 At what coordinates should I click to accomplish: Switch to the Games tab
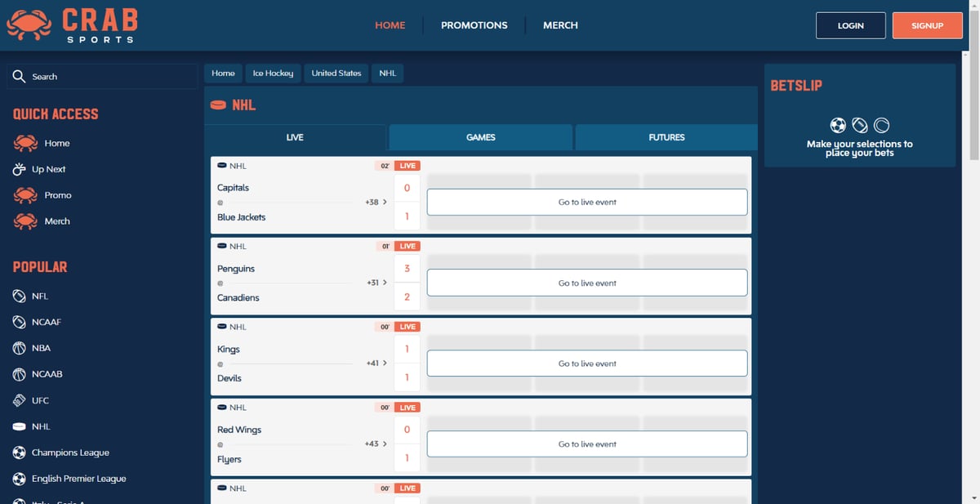(480, 137)
